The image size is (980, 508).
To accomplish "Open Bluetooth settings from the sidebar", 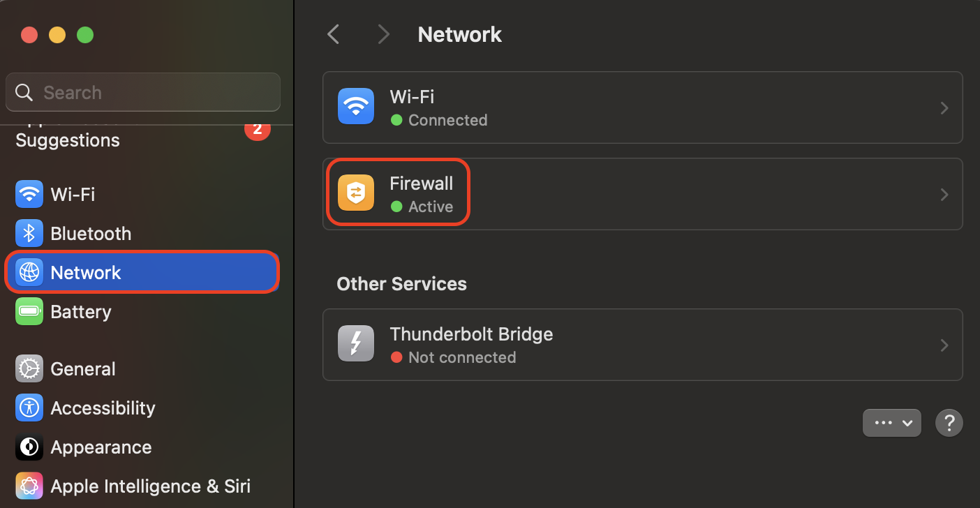I will (29, 233).
